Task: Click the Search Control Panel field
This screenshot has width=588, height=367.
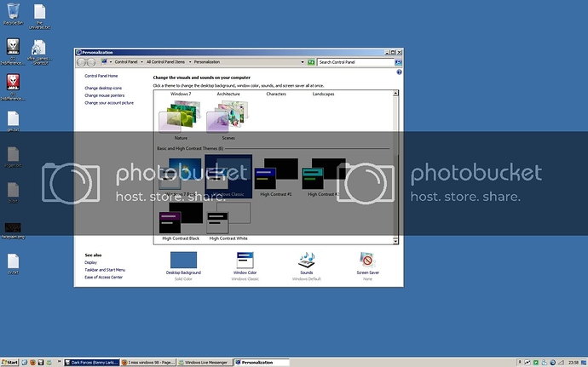Action: [355, 62]
